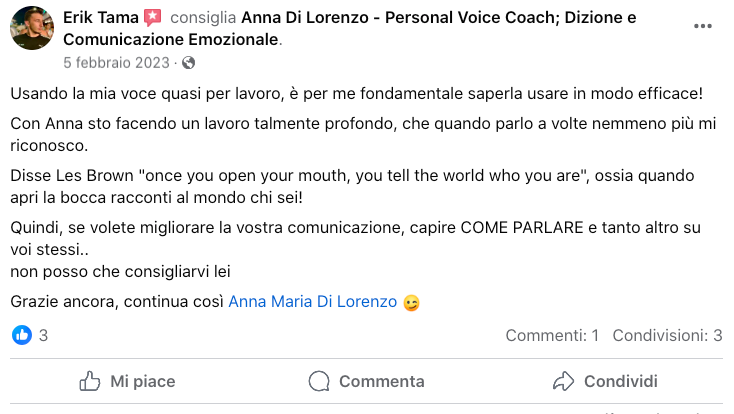Open Erik Tama's profile picture
This screenshot has width=734, height=414.
coord(32,28)
